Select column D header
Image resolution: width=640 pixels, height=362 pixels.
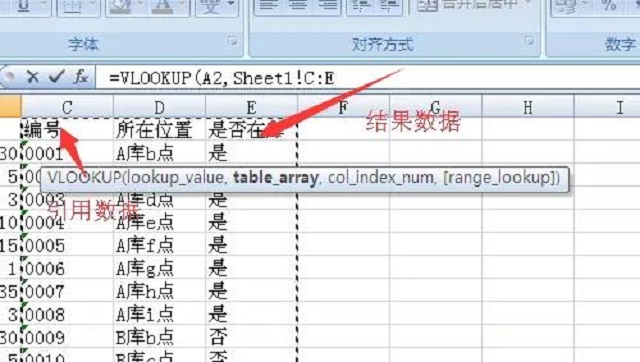(160, 108)
